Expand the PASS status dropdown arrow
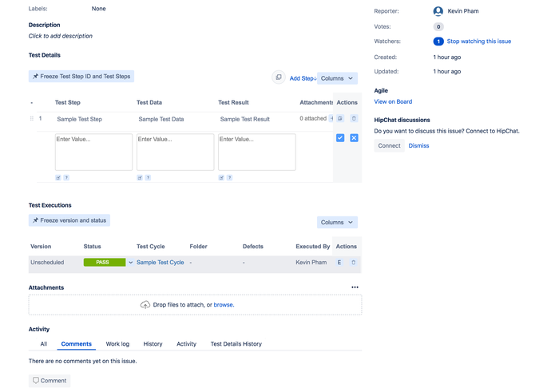The height and width of the screenshot is (392, 559). tap(130, 263)
